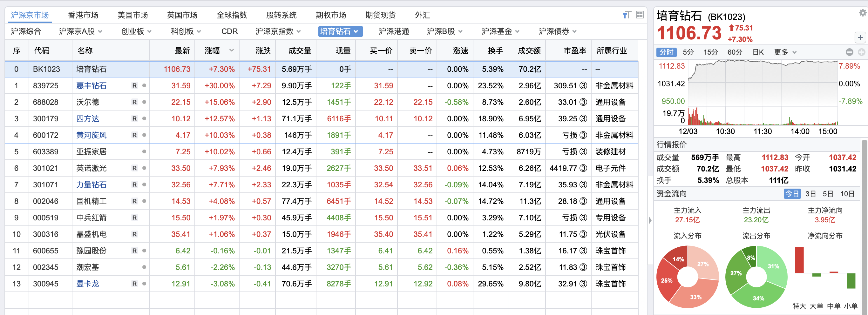Switch to 美国市场 tab
Screen dimensions: 868x315
pos(132,15)
